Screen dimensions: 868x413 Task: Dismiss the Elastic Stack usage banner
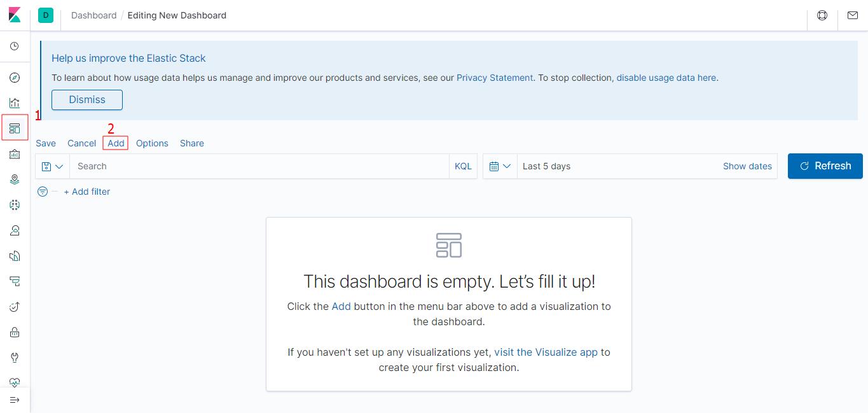coord(87,100)
